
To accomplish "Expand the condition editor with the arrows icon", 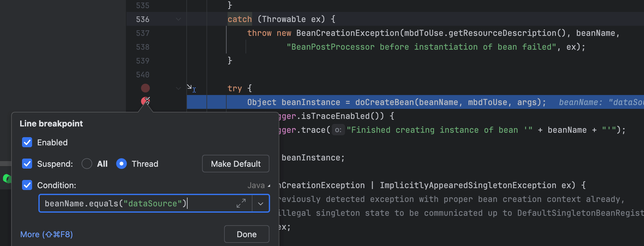I will (241, 203).
